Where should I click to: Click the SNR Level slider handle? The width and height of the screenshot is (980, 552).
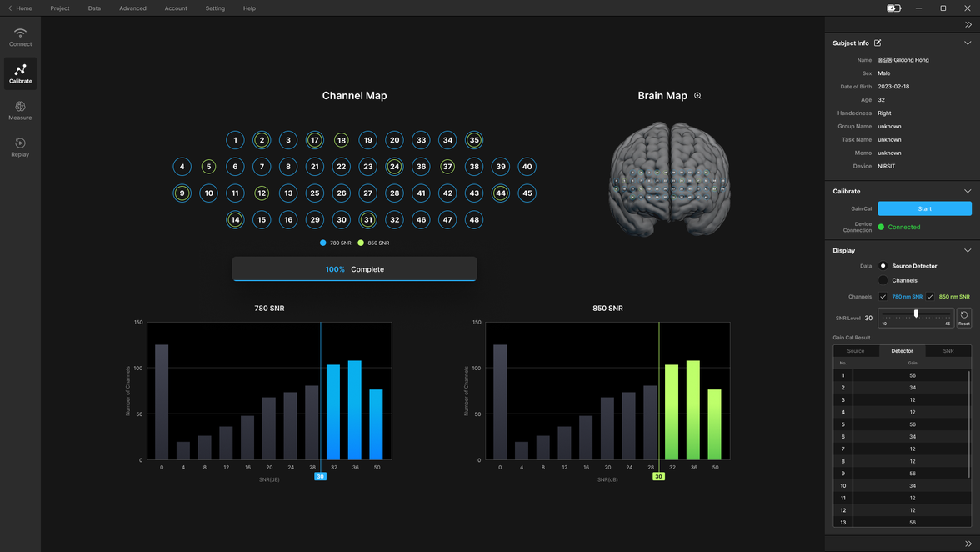click(x=917, y=314)
